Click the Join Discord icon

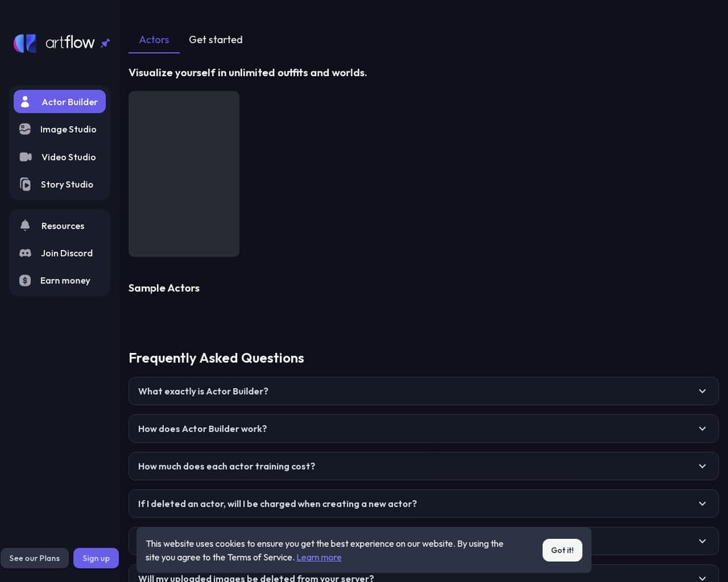(x=25, y=253)
